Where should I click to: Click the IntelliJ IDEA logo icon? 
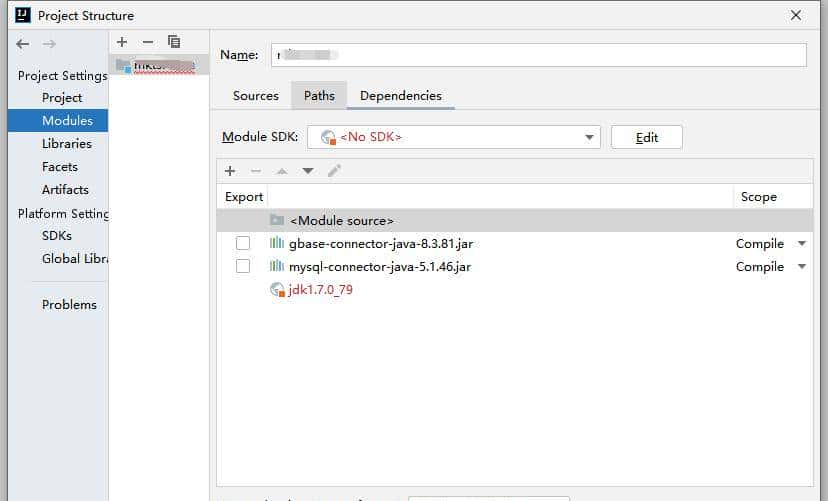click(x=23, y=15)
